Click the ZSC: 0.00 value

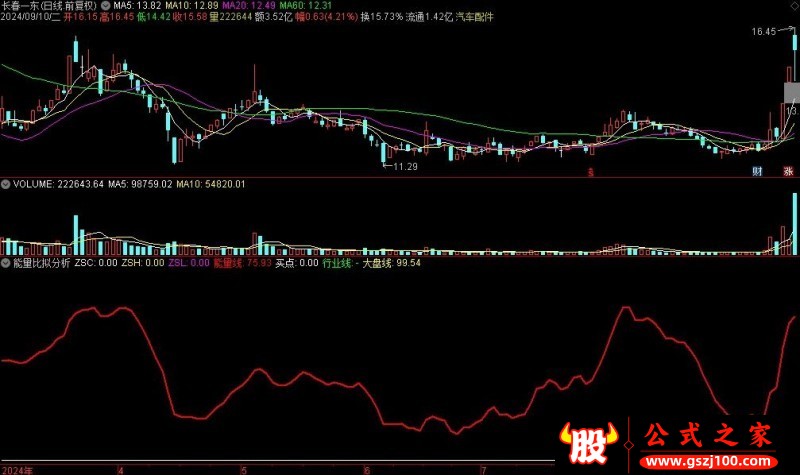coord(96,263)
